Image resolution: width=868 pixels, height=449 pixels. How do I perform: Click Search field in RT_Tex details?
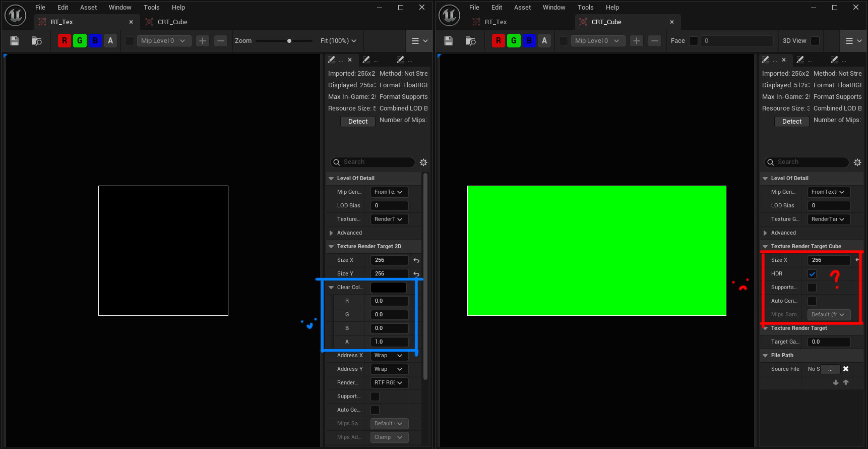[373, 162]
